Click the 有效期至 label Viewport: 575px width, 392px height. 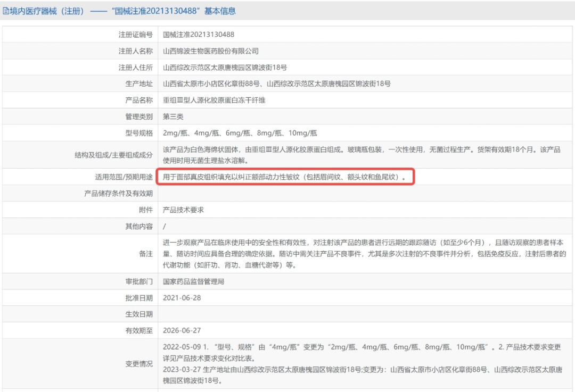(x=139, y=330)
